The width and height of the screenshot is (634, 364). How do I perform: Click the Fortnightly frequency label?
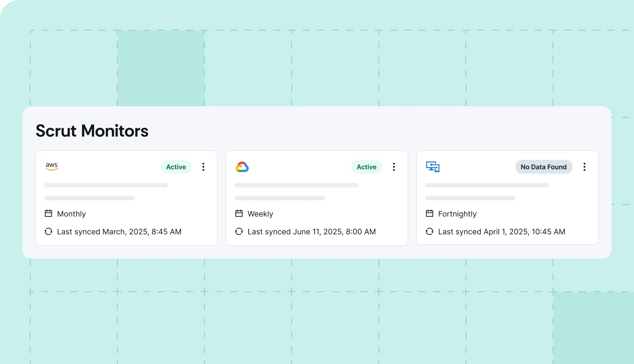457,214
